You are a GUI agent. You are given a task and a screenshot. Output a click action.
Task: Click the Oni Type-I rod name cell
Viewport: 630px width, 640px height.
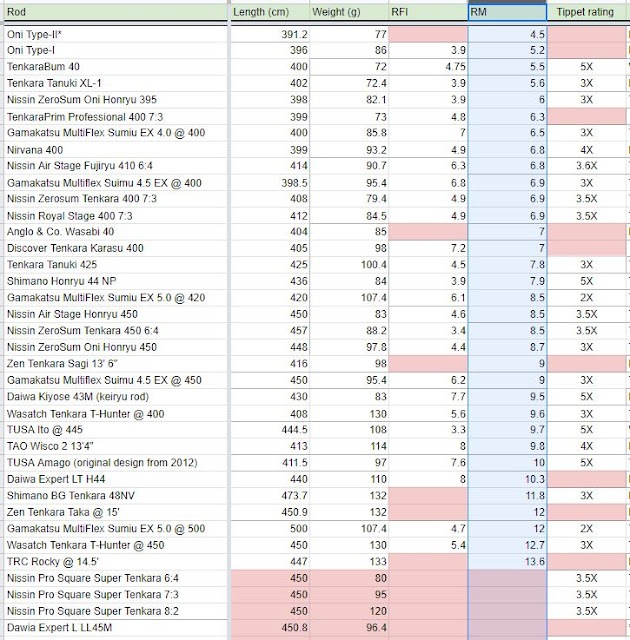115,51
